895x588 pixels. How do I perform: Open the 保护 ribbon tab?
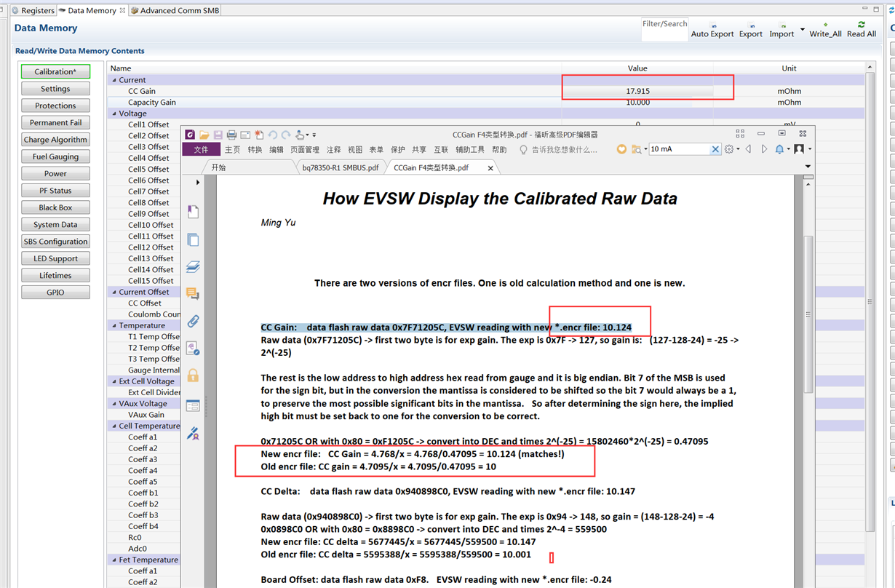click(x=397, y=149)
